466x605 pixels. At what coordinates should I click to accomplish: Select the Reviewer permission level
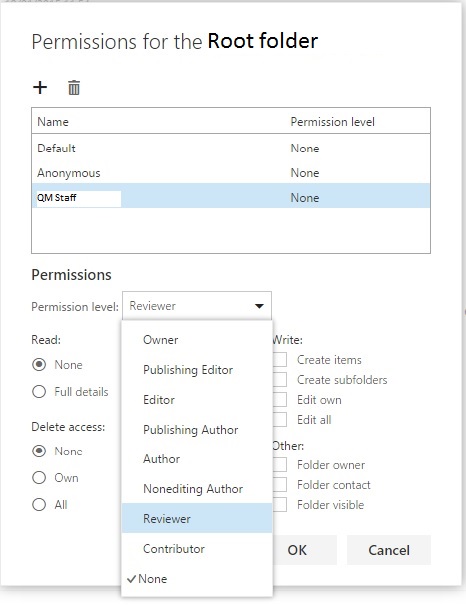coord(197,519)
